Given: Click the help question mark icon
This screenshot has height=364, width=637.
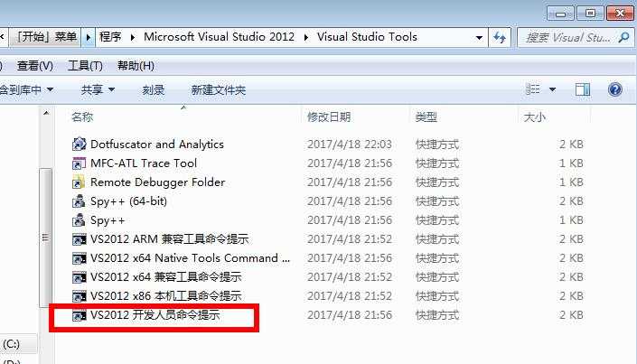Looking at the screenshot, I should (x=615, y=89).
